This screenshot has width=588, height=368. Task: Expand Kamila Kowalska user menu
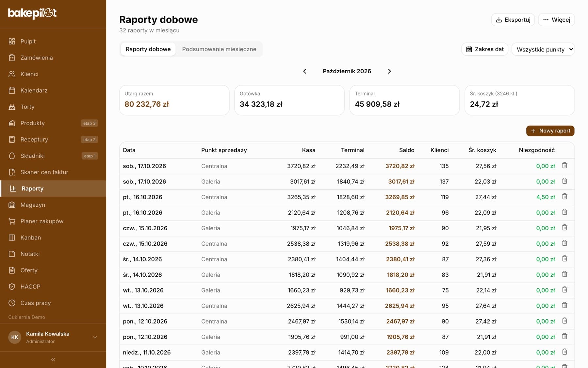(95, 337)
